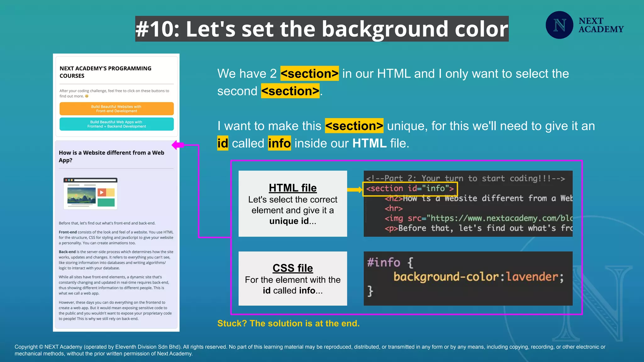644x362 pixels.
Task: Click the highlighted word 'info' in the paragraph
Action: (x=279, y=143)
